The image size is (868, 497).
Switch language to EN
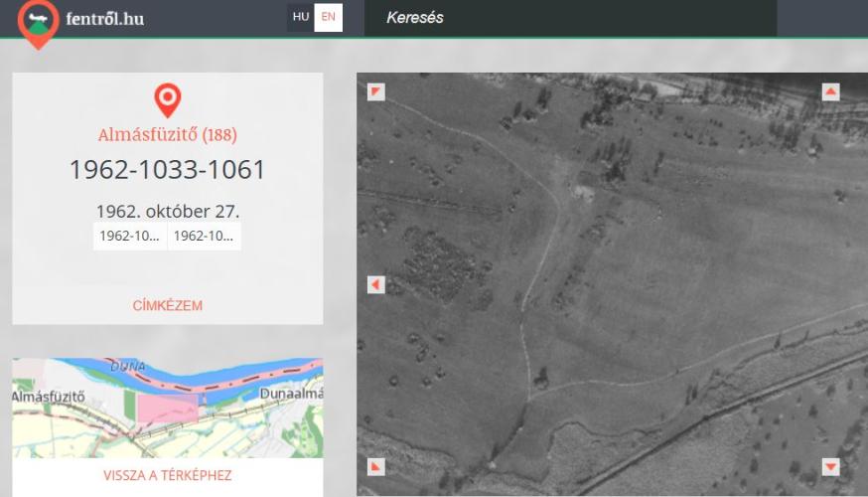(329, 18)
